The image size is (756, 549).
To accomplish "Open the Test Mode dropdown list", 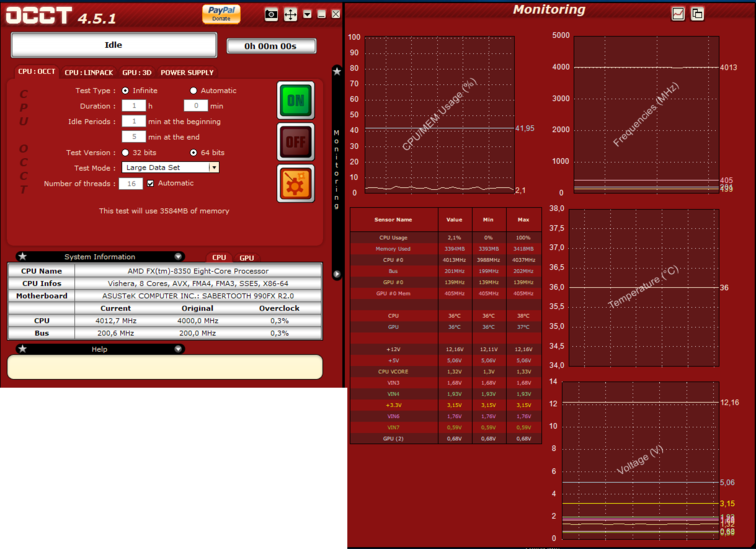I will (x=213, y=167).
